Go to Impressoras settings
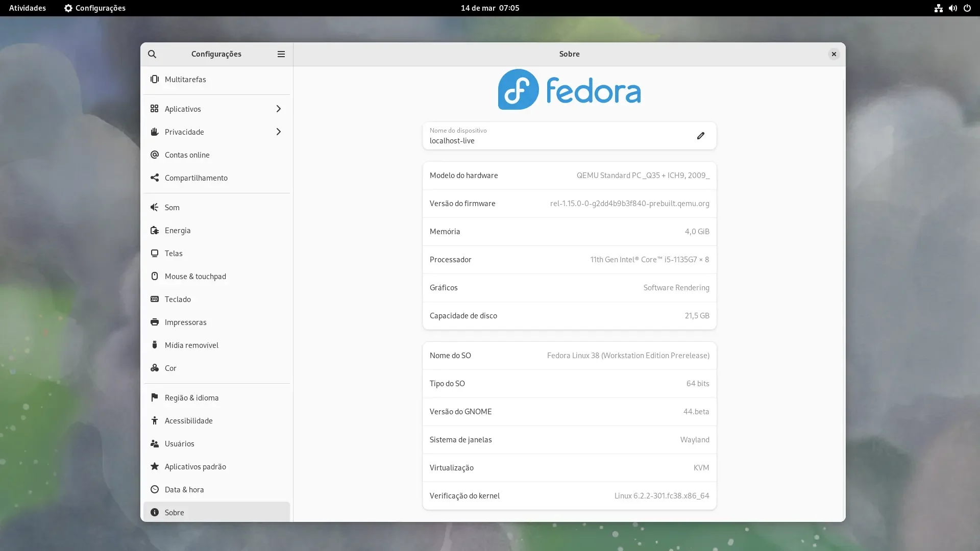This screenshot has height=551, width=980. tap(216, 322)
